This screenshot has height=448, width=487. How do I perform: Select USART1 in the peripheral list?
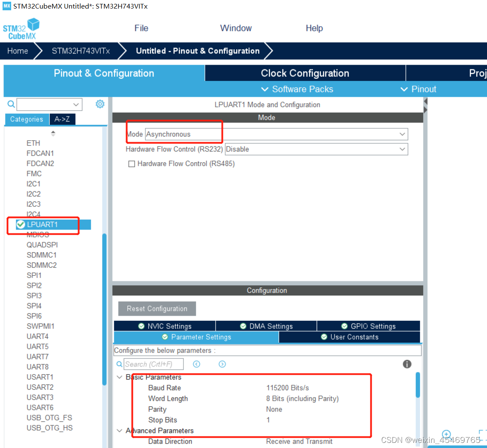[40, 377]
